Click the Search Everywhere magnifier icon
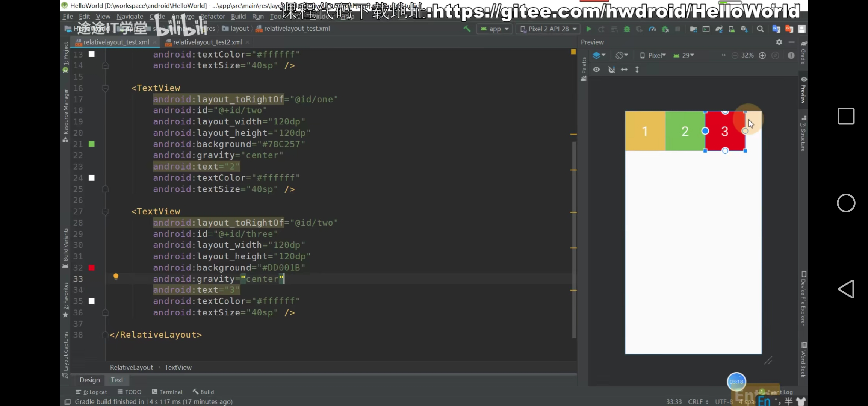 click(x=760, y=29)
